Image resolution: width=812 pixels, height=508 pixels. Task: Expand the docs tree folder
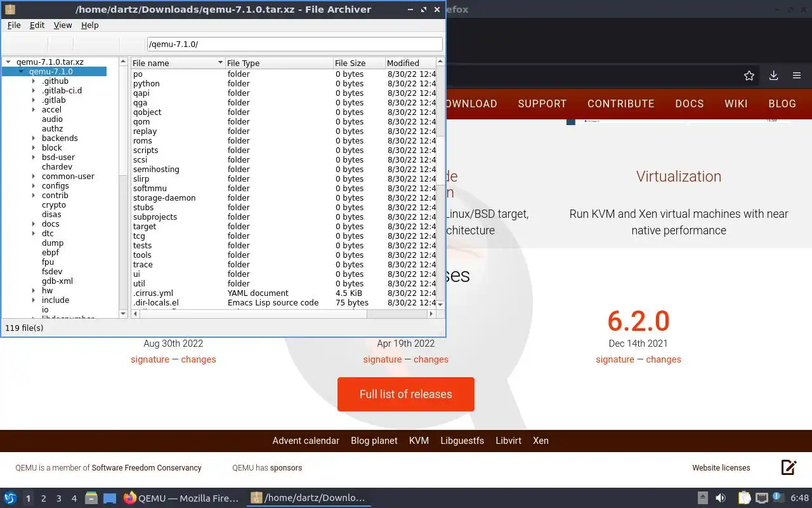34,224
